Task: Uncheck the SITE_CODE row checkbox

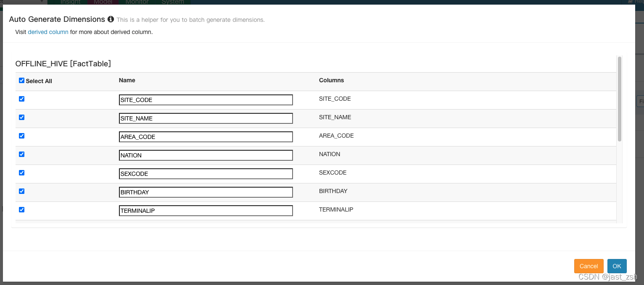Action: coord(22,99)
